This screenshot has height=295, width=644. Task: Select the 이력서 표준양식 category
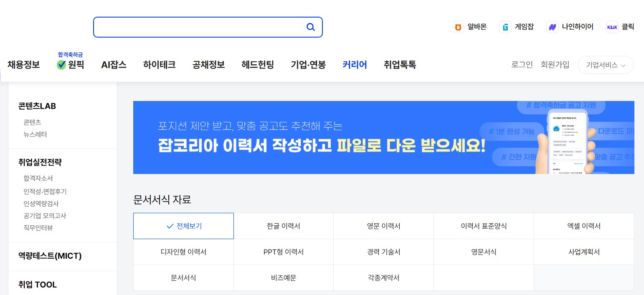pyautogui.click(x=484, y=226)
